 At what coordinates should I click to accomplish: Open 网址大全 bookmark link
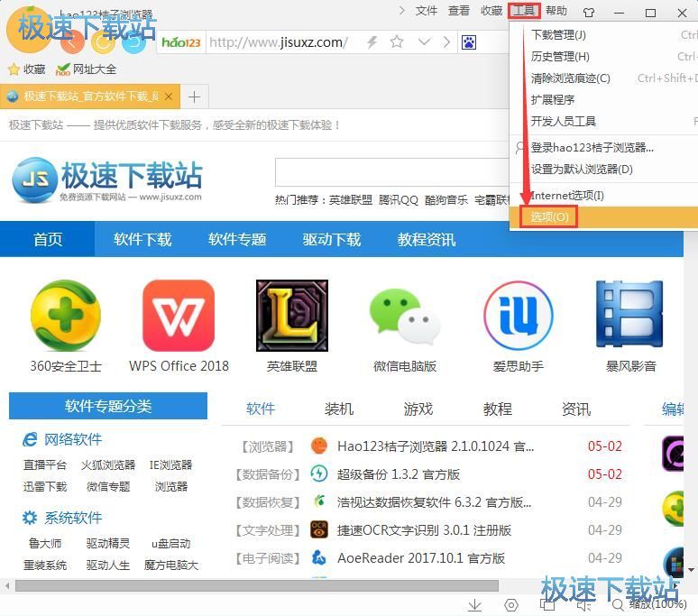coord(86,69)
